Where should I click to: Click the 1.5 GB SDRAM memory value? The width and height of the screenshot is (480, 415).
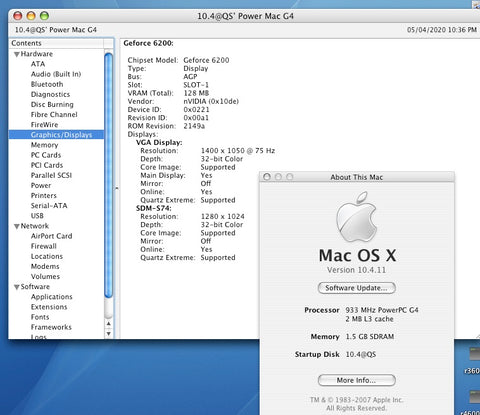tap(370, 337)
